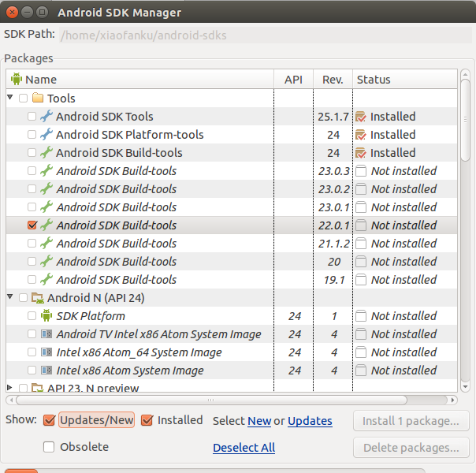This screenshot has width=476, height=473.
Task: Click the Tools folder icon
Action: point(38,98)
